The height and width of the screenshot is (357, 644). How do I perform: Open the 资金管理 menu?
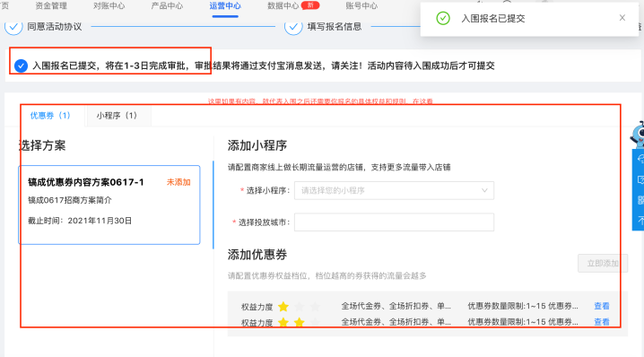tap(51, 5)
